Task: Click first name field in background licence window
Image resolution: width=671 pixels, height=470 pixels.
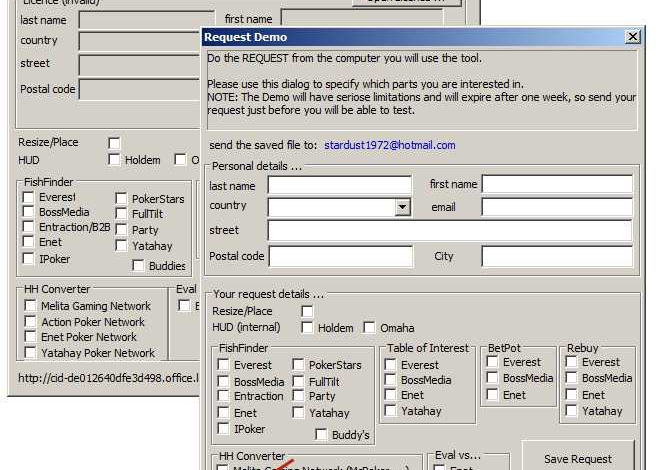Action: pyautogui.click(x=362, y=18)
